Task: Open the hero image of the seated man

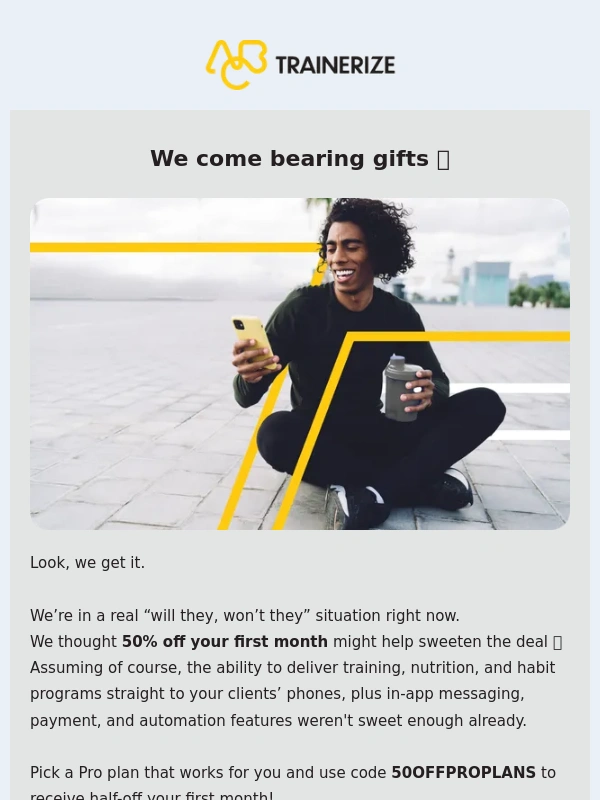Action: [300, 364]
